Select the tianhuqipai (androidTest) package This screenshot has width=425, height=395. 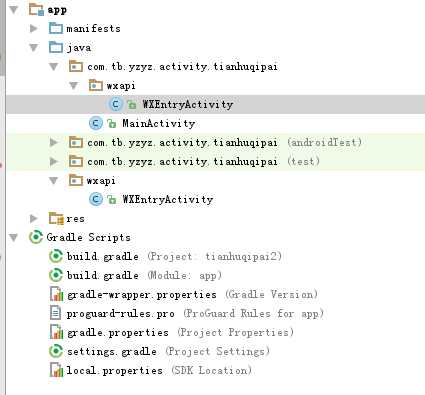(224, 143)
